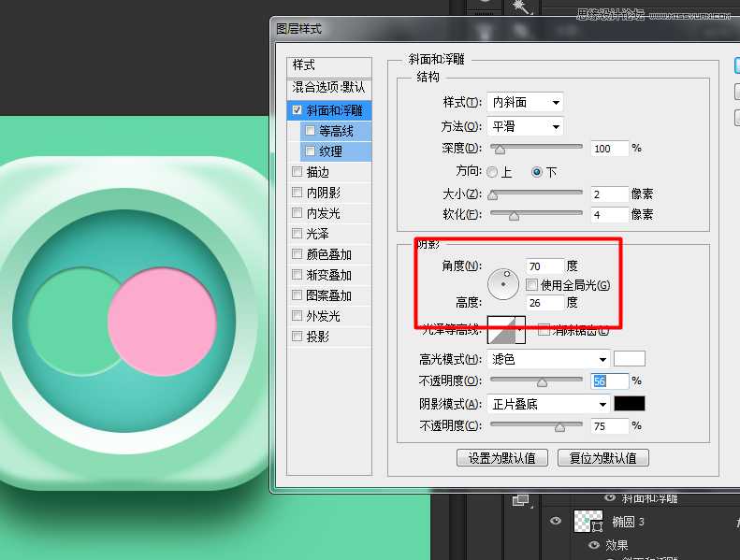
Task: Enable the 光泽 checkbox
Action: 297,233
